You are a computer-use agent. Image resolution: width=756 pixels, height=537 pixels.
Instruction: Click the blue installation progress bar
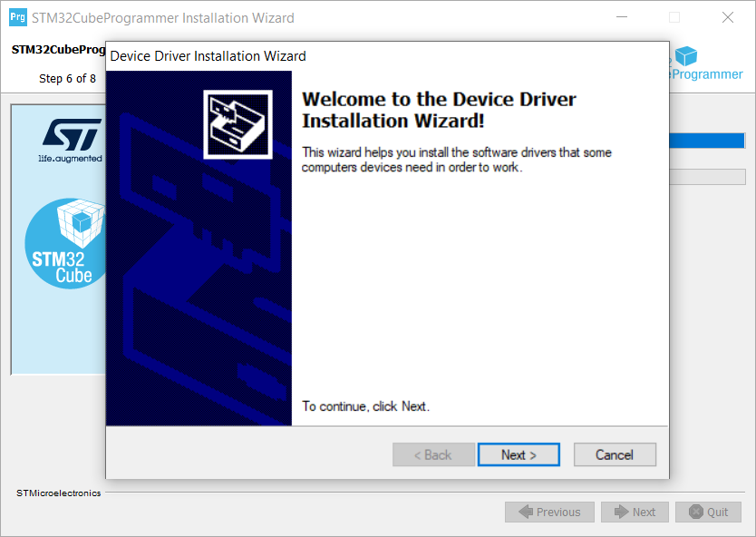(707, 141)
